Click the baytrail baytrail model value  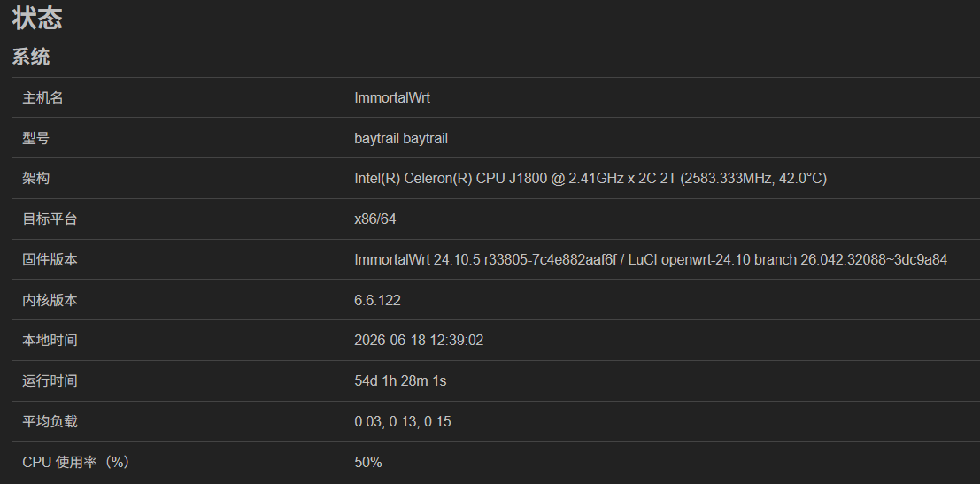tap(401, 138)
